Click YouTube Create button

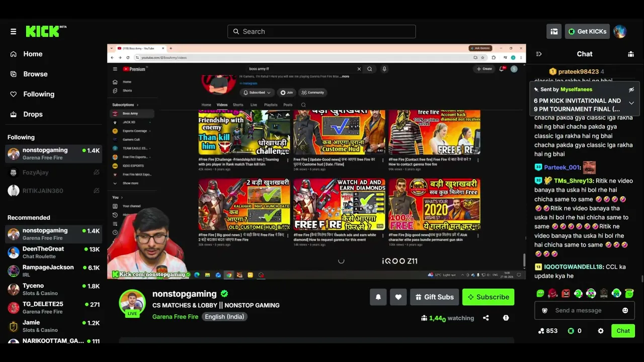click(x=485, y=69)
